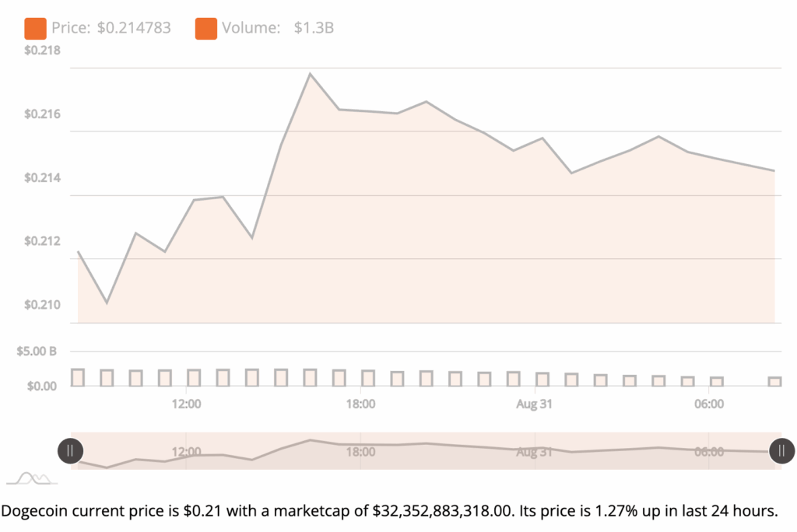797x532 pixels.
Task: Click the 12:00 label inside the range selector
Action: click(x=186, y=451)
